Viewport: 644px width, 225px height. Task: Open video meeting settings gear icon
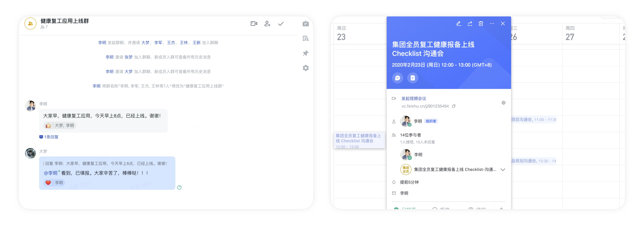[x=504, y=103]
